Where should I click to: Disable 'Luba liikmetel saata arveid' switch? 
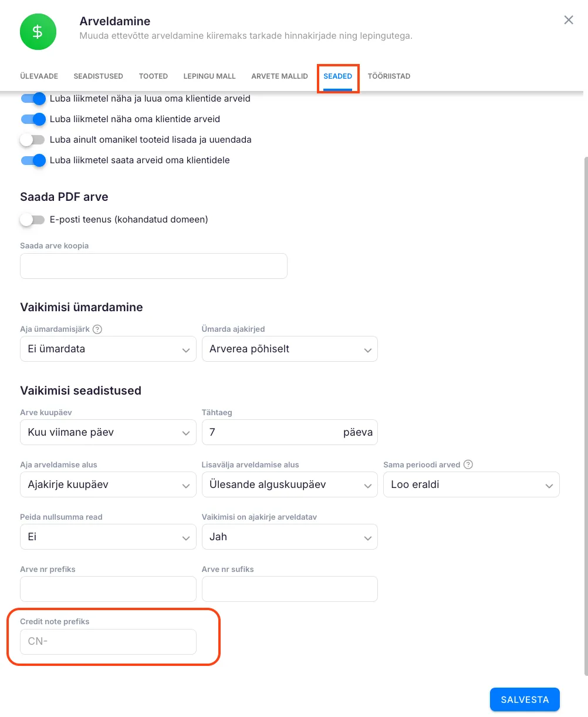point(33,160)
